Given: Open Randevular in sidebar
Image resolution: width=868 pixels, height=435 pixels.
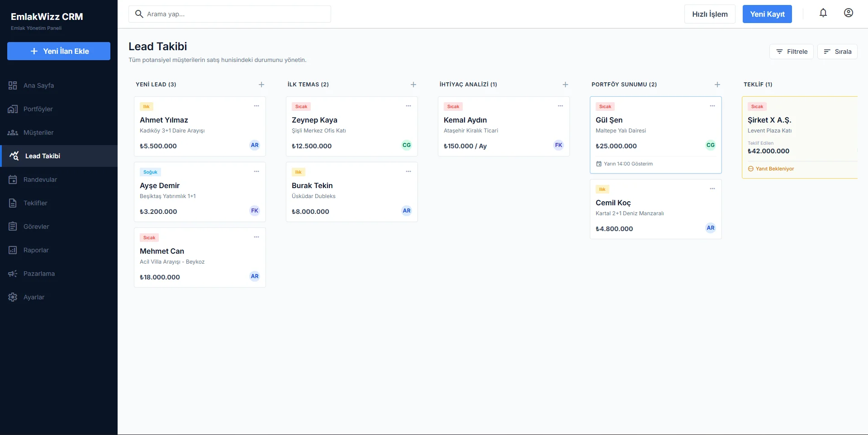Looking at the screenshot, I should (59, 180).
